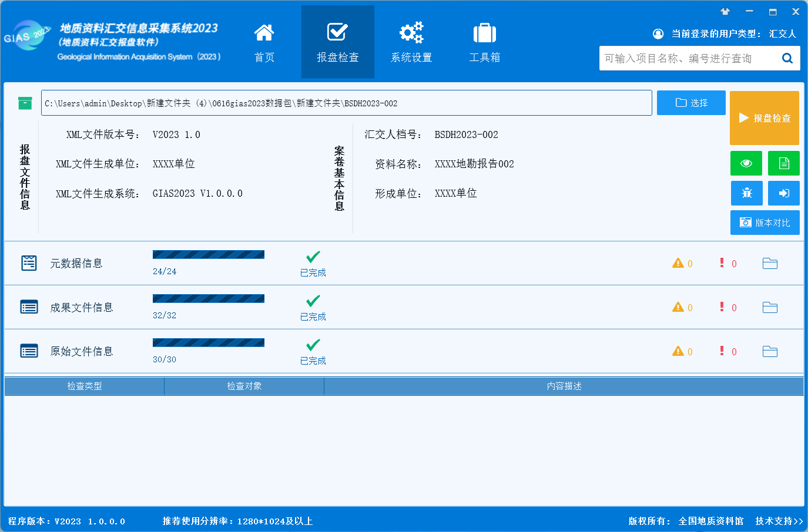
Task: Select the 检查对象 column header
Action: coord(244,386)
